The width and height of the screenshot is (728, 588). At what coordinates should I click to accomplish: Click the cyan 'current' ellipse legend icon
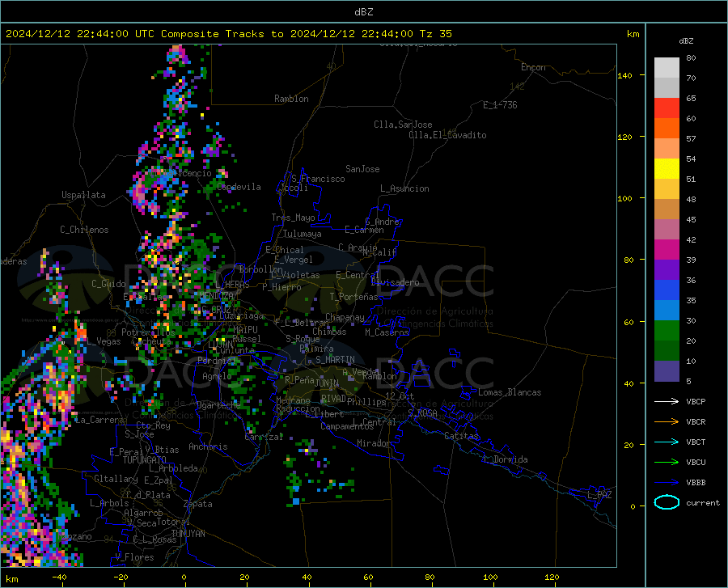(x=667, y=502)
